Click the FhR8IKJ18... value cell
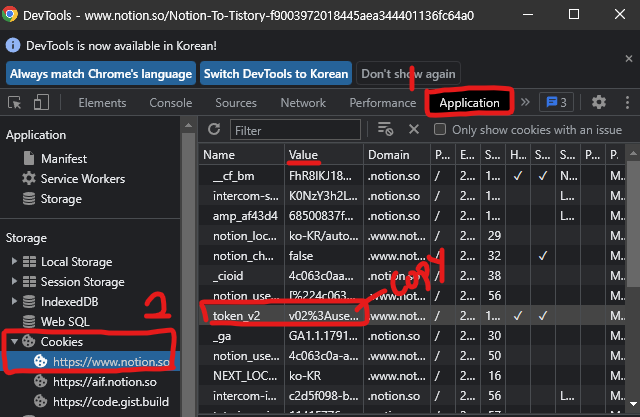 click(324, 175)
